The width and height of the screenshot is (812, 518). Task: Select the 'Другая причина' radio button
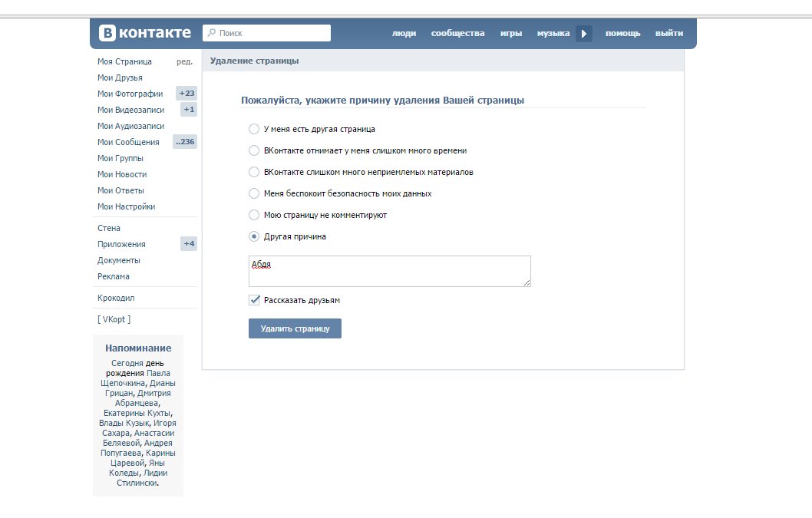tap(254, 236)
